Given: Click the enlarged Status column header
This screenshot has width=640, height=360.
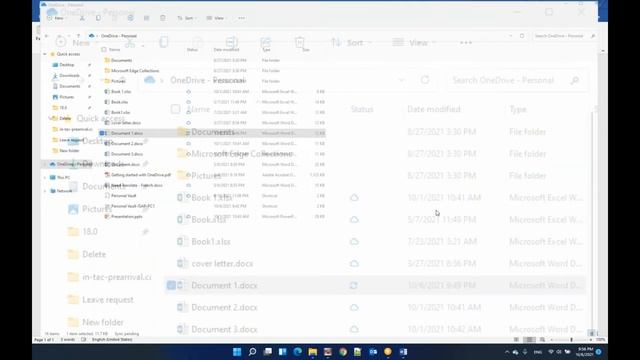Looking at the screenshot, I should pyautogui.click(x=362, y=109).
